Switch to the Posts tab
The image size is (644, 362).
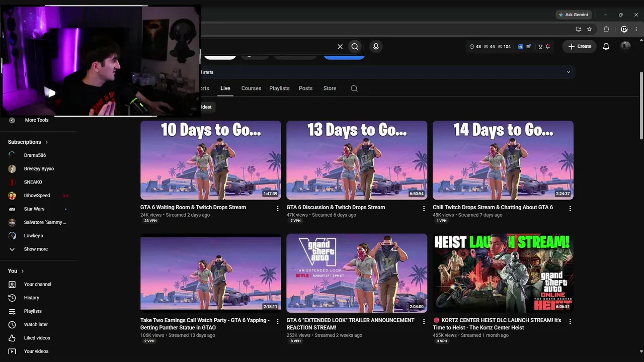305,88
